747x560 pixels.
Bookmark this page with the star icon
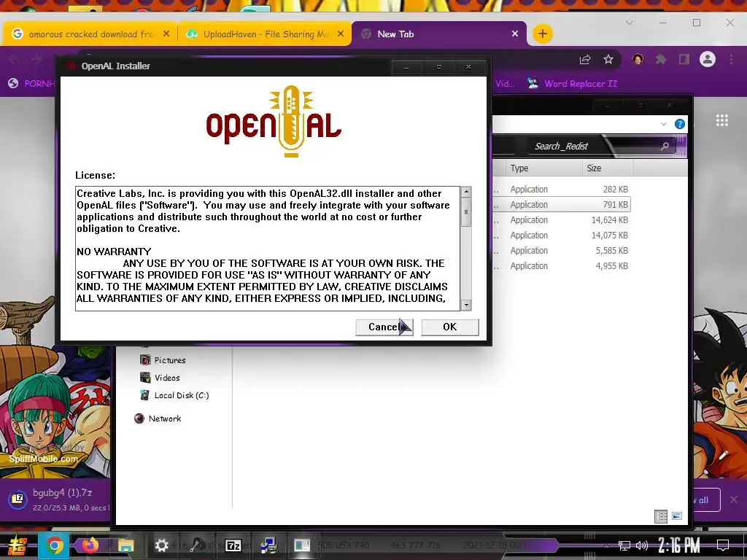pyautogui.click(x=608, y=60)
